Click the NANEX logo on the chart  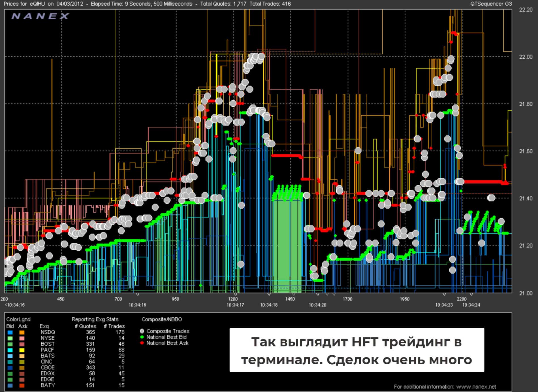click(40, 16)
